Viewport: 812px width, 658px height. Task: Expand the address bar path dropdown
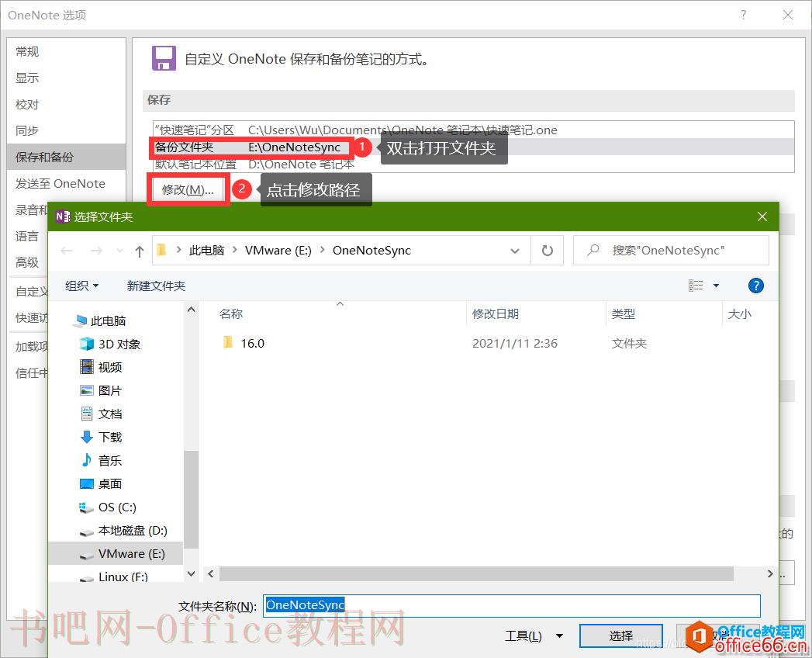pyautogui.click(x=515, y=251)
